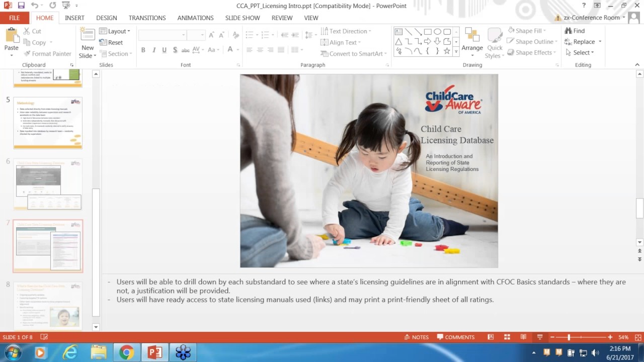Click the Save icon in Quick Access Toolbar
644x362 pixels.
coord(21,6)
